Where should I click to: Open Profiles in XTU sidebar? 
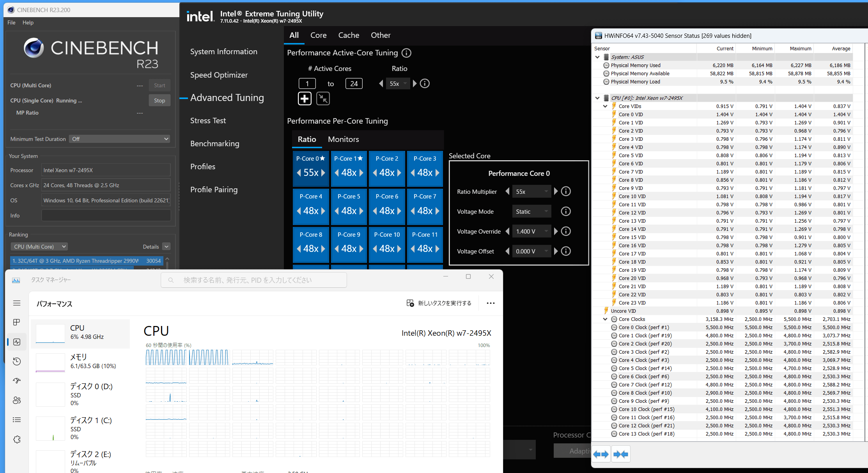203,167
